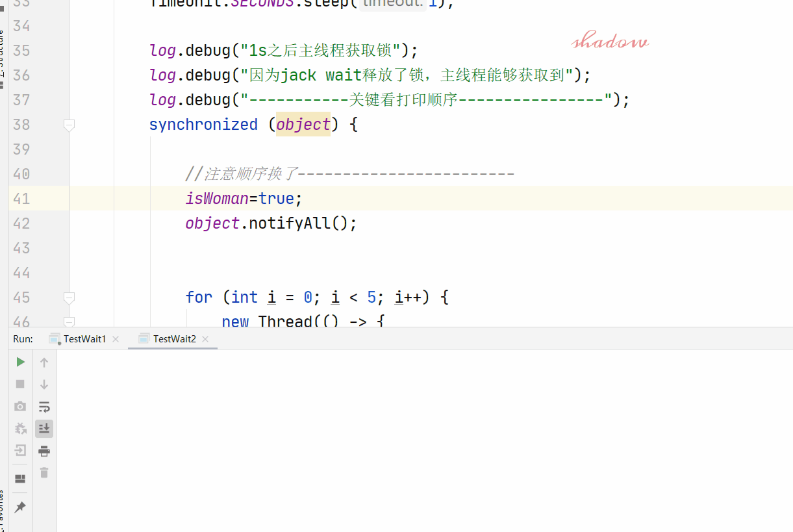The image size is (793, 532).
Task: Click the comment 注意顺序换了 on line 40
Action: [250, 173]
